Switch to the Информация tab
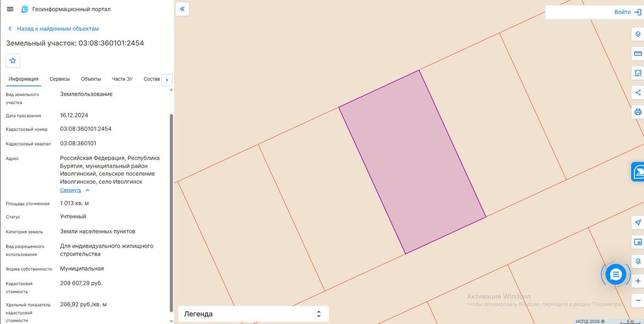The image size is (644, 324). click(24, 80)
